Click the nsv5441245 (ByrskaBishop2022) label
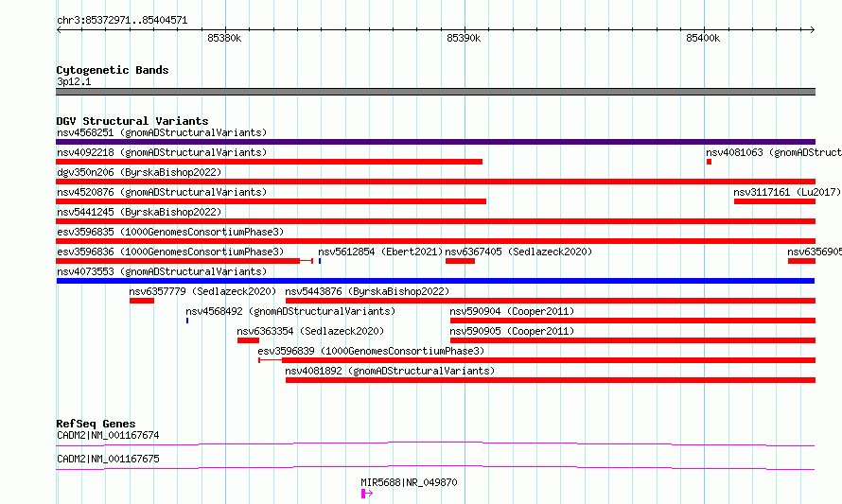This screenshot has width=842, height=504. (139, 212)
